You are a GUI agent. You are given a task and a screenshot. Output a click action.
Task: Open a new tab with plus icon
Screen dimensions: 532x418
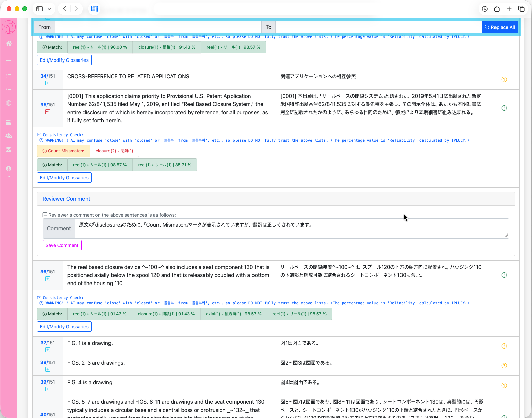coord(509,9)
